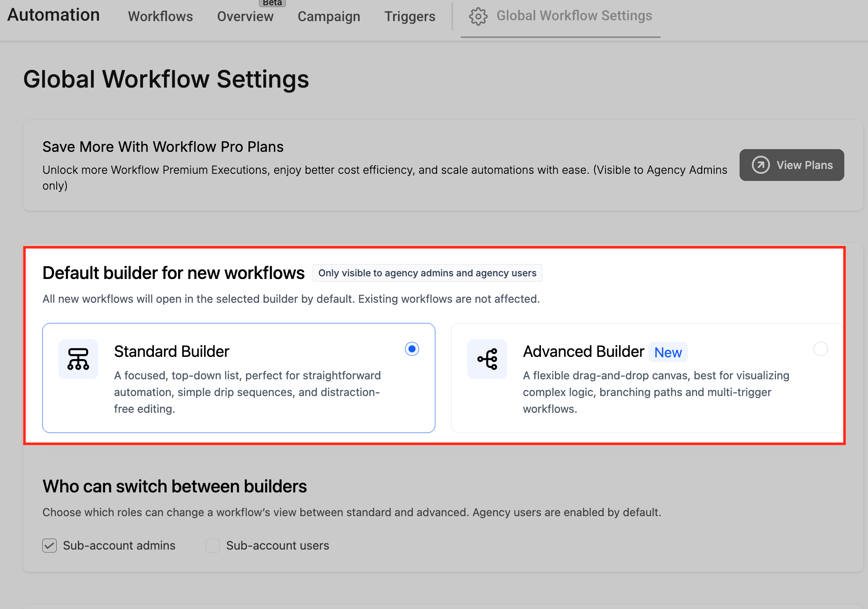
Task: Go to the Campaign tab
Action: 329,17
